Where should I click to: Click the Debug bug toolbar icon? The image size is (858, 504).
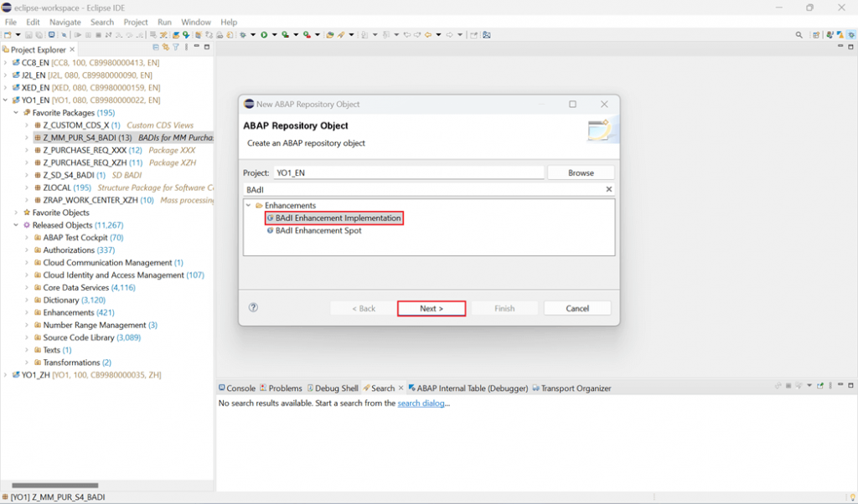tap(243, 35)
